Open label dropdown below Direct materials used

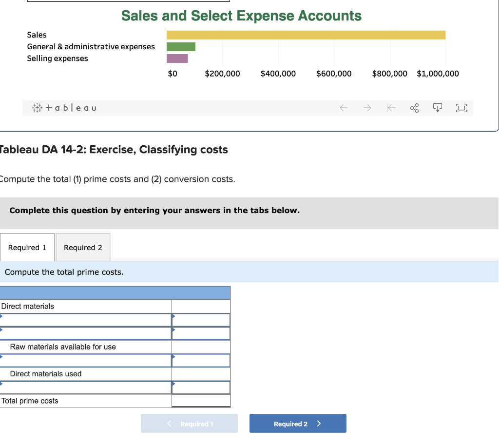86,388
